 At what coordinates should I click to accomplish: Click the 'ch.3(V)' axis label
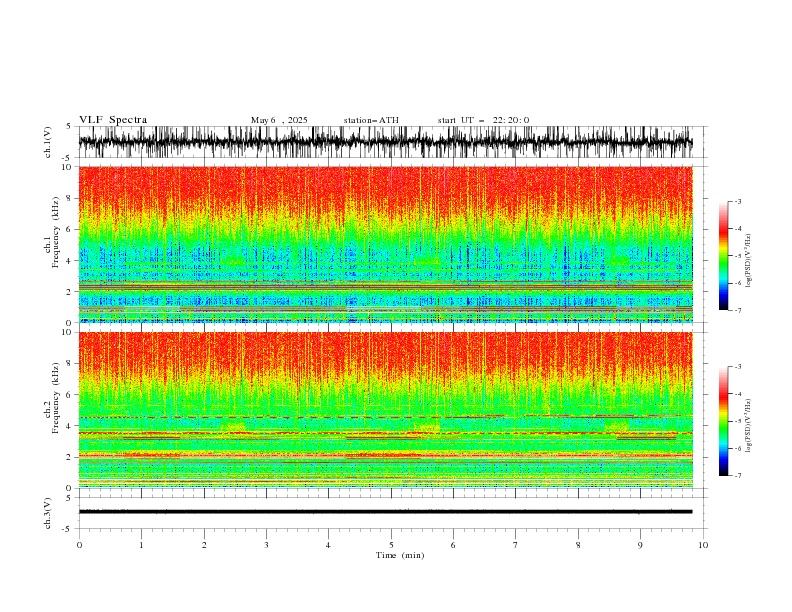click(x=48, y=513)
